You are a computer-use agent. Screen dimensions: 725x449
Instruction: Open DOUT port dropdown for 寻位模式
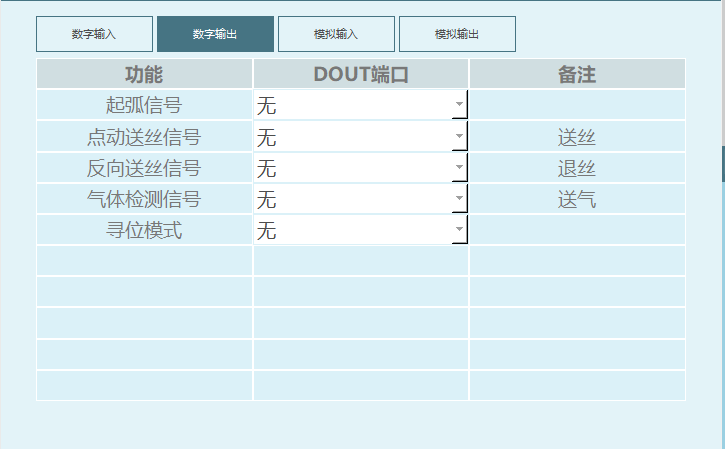(361, 230)
